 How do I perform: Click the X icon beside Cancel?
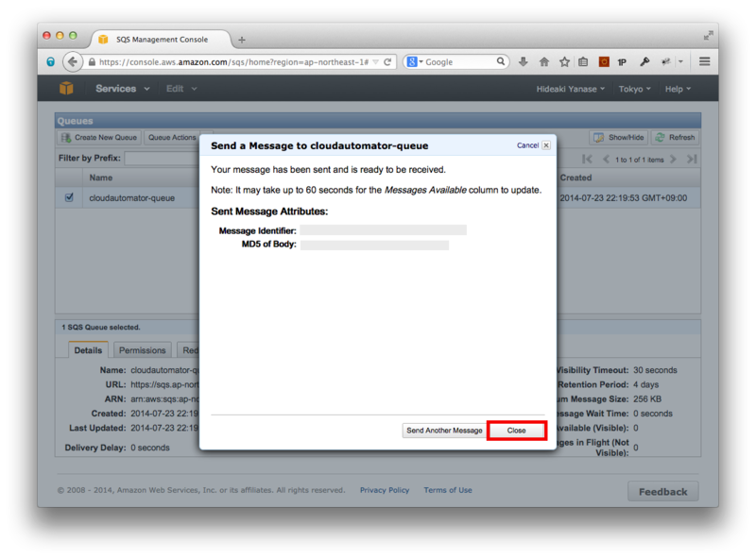tap(546, 145)
